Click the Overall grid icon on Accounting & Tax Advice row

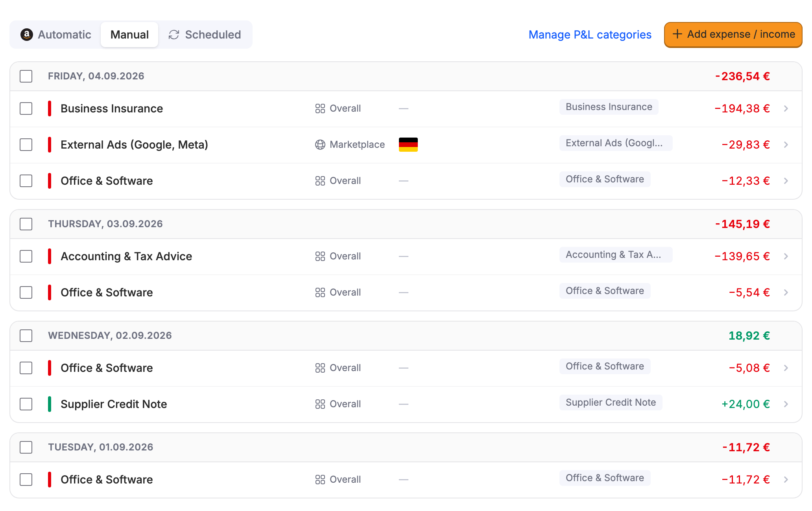tap(320, 256)
